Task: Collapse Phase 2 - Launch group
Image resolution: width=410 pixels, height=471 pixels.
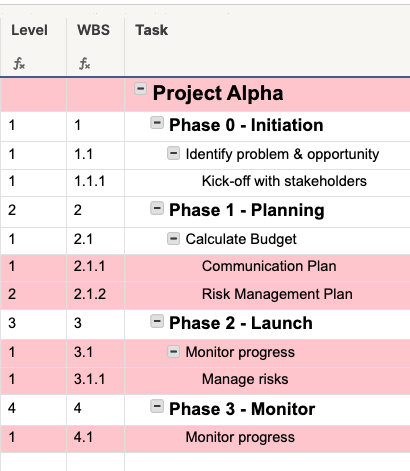Action: click(157, 322)
